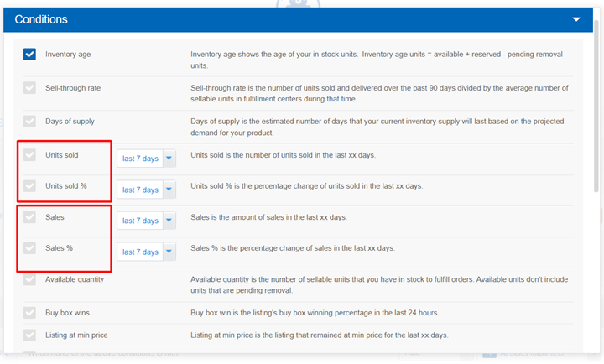This screenshot has width=604, height=364.
Task: Check the Buy box wins checkbox
Action: [x=29, y=312]
